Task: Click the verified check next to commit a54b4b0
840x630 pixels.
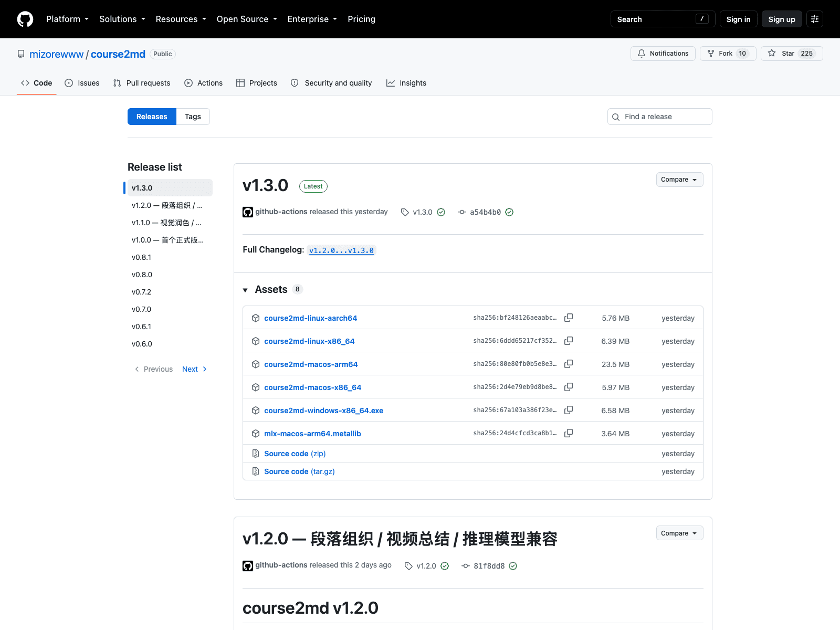Action: pos(509,212)
